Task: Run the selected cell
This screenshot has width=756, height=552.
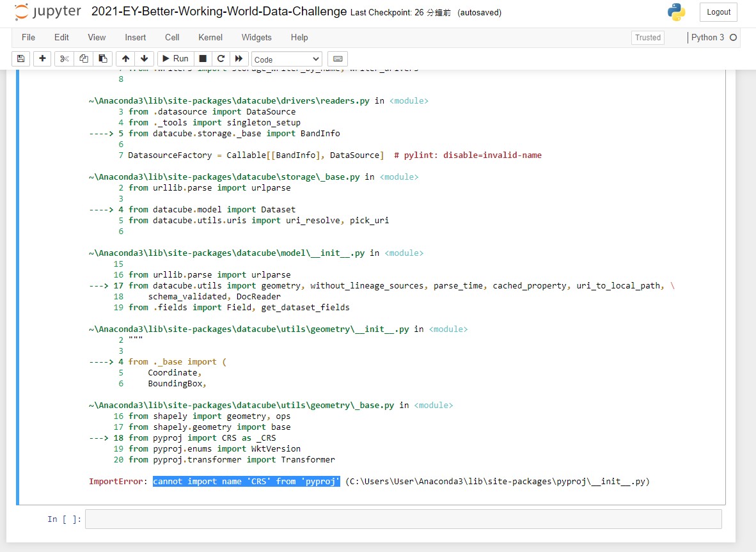Action: [175, 58]
